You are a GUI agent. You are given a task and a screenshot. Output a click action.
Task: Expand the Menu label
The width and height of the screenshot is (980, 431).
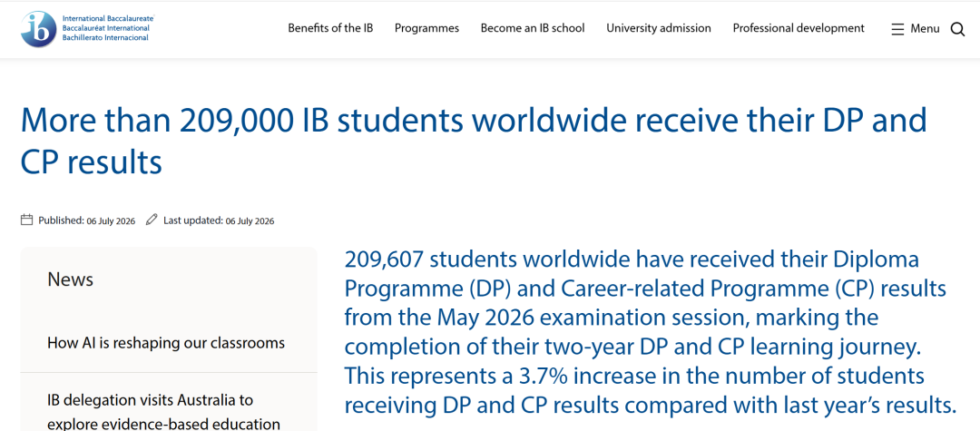925,29
